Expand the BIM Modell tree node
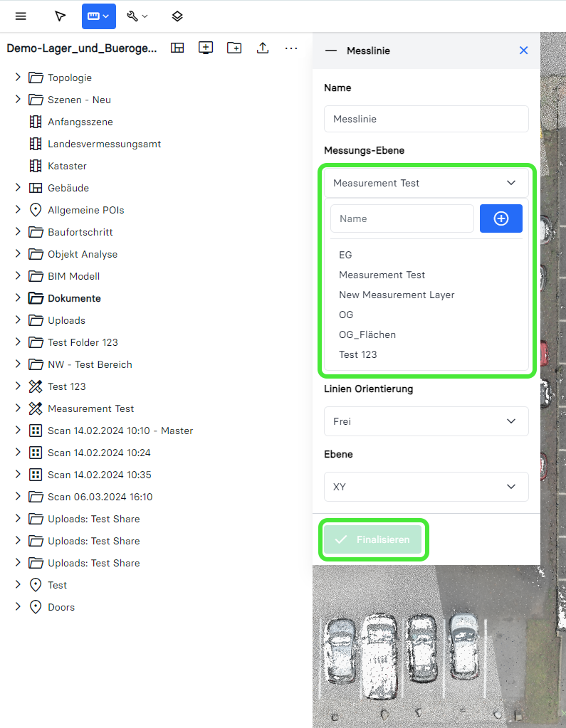 [x=19, y=276]
